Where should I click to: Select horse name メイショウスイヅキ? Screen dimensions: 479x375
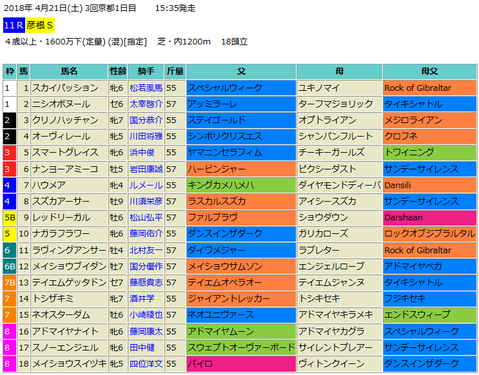(x=69, y=363)
